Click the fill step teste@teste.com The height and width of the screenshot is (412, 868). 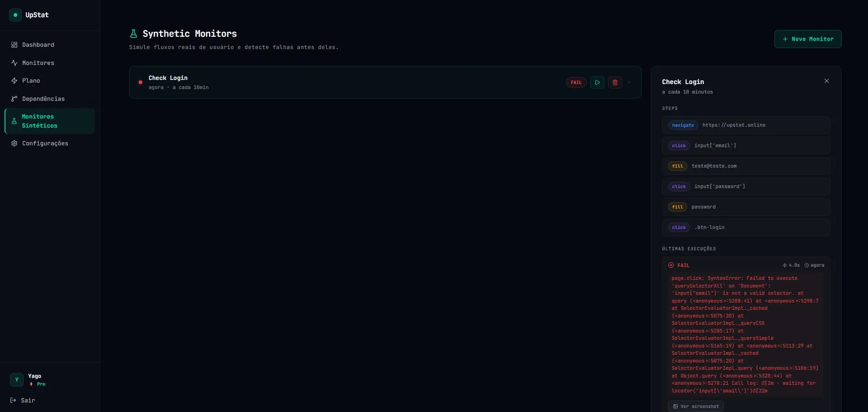click(x=746, y=166)
